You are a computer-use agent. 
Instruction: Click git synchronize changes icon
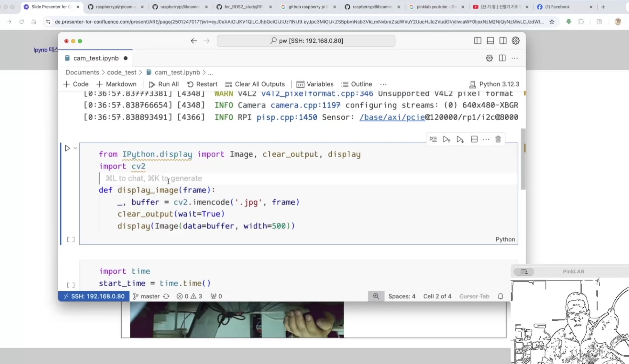(166, 296)
